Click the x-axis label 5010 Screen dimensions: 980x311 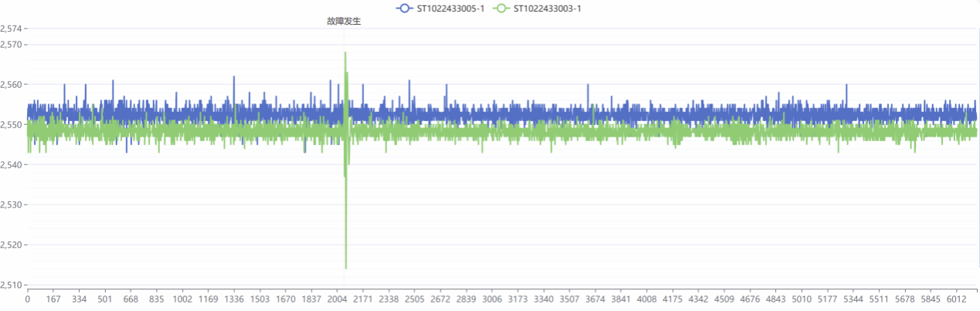click(801, 299)
